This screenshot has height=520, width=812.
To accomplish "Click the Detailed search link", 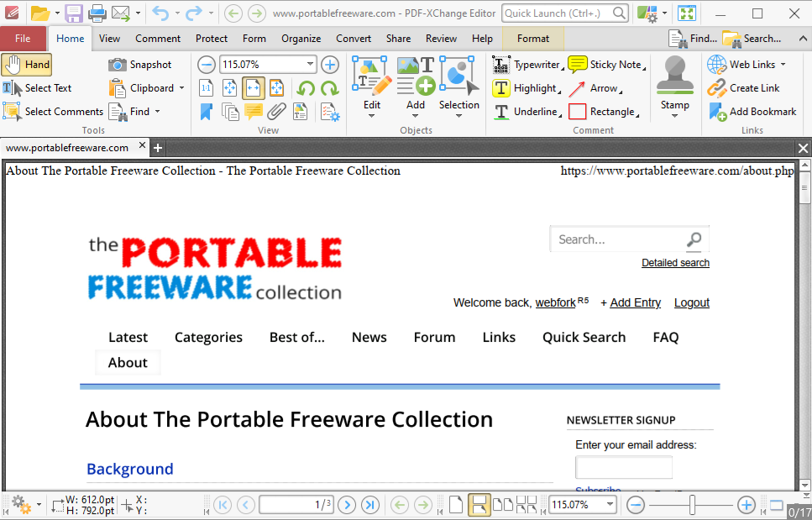I will pyautogui.click(x=675, y=263).
